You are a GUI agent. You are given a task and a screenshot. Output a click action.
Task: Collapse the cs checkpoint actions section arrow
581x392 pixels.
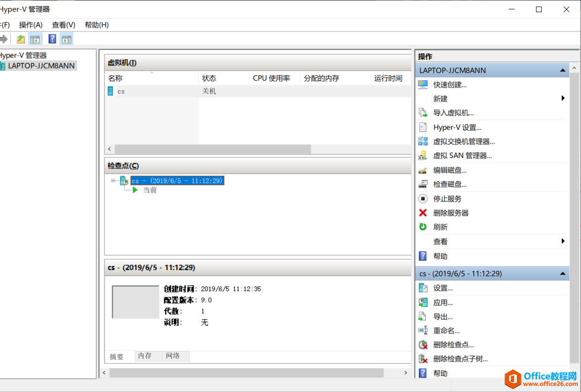tap(563, 274)
